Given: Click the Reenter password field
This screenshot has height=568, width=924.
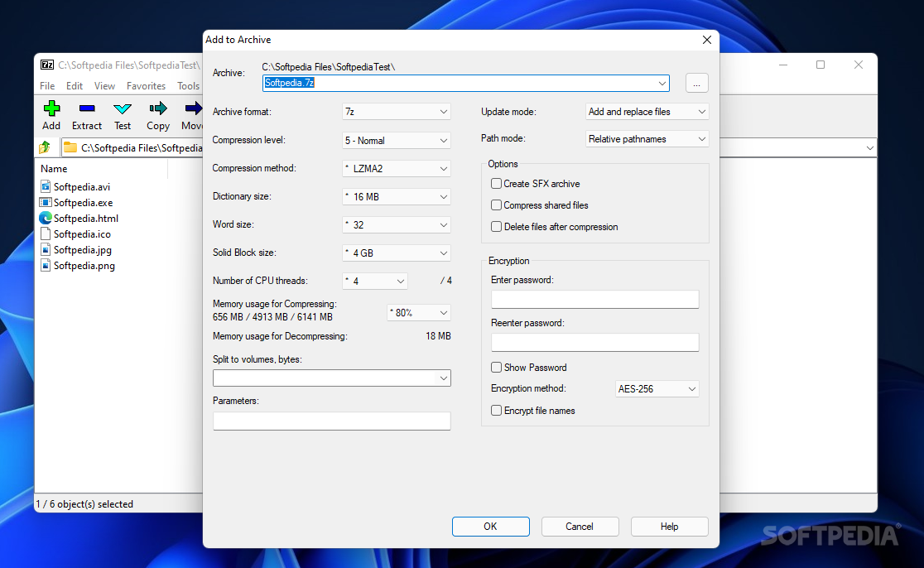Looking at the screenshot, I should coord(594,342).
